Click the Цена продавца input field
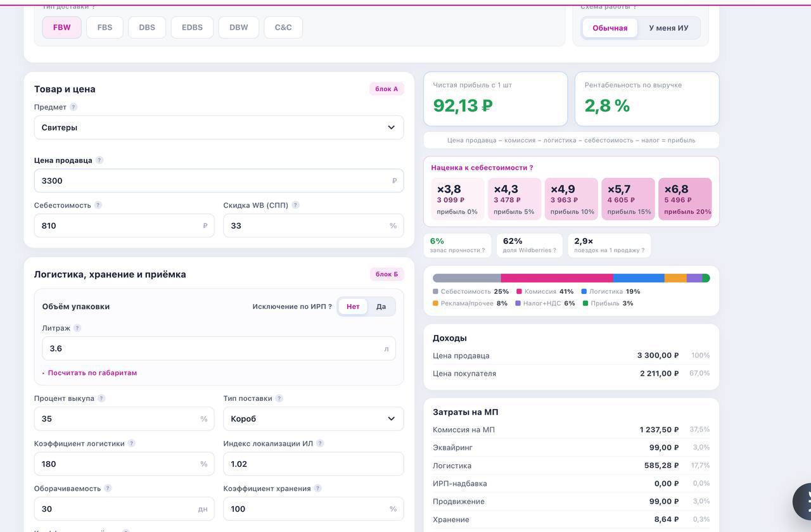Viewport: 811px width, 532px height. [219, 180]
